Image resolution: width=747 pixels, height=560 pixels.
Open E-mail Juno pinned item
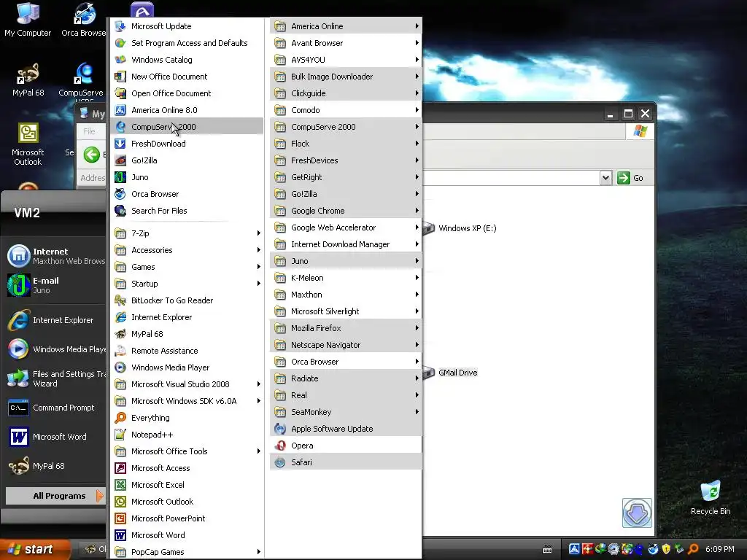[x=55, y=285]
